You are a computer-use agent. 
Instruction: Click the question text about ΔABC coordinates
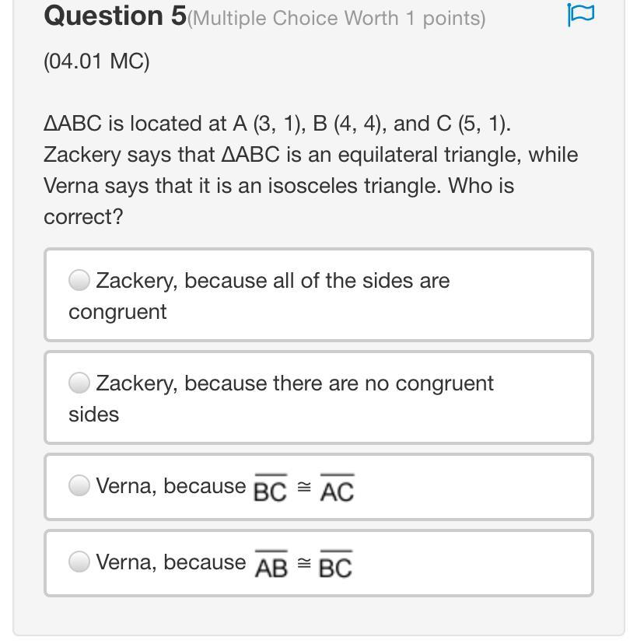tap(310, 170)
